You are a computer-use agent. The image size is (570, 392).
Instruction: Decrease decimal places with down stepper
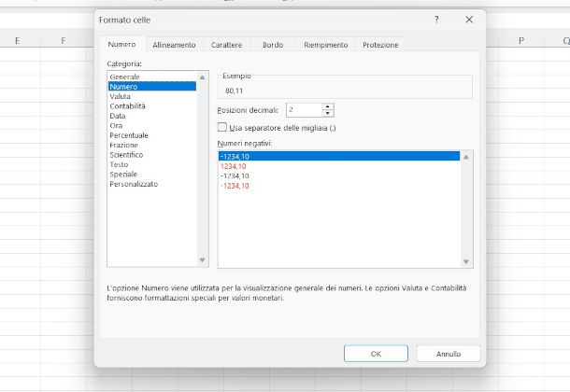(328, 113)
